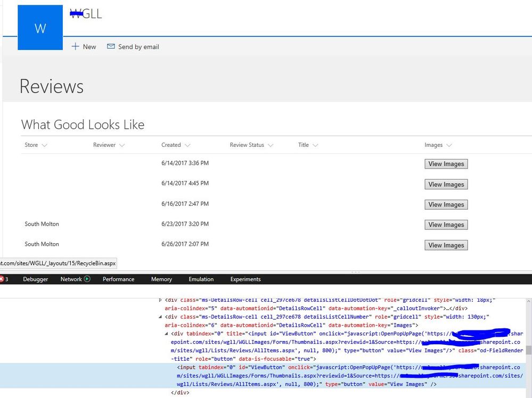Collapse the div with aria-colindex 6 node
This screenshot has width=532, height=398.
(x=160, y=317)
